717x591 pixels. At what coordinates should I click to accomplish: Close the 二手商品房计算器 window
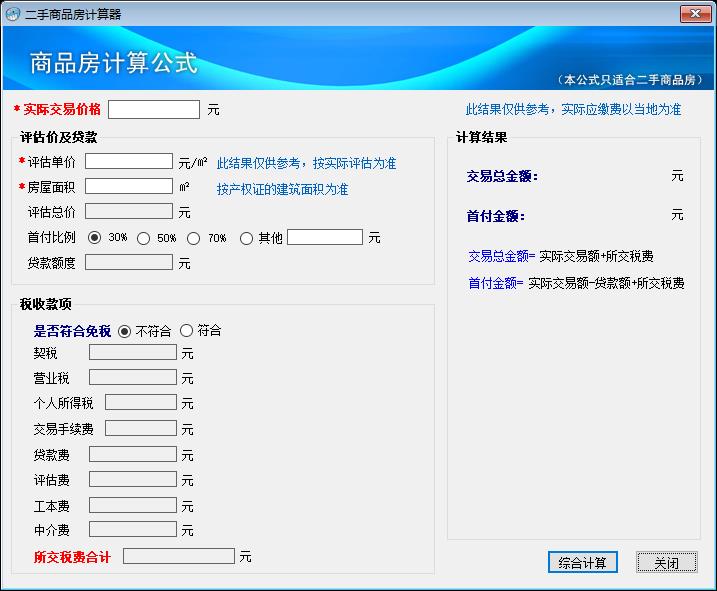click(x=695, y=14)
